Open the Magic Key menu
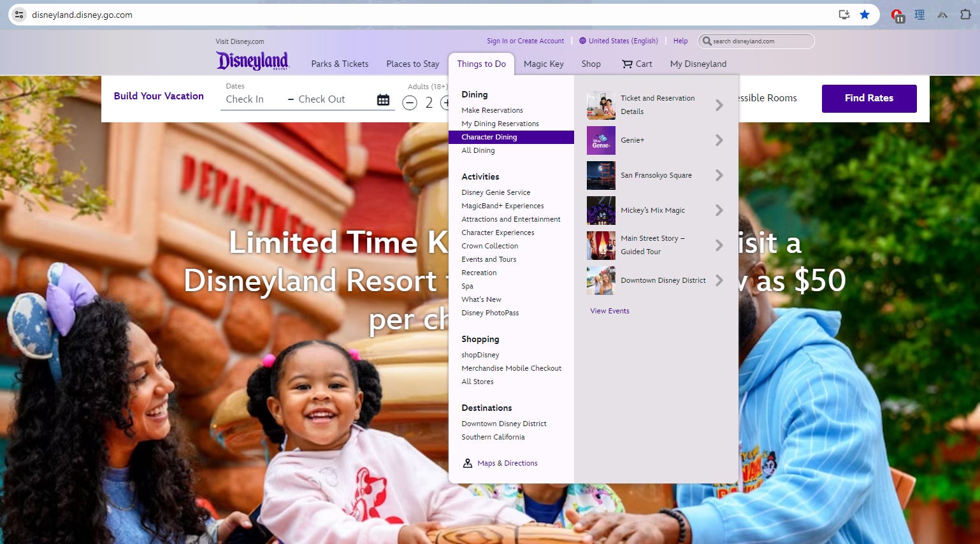 tap(544, 64)
